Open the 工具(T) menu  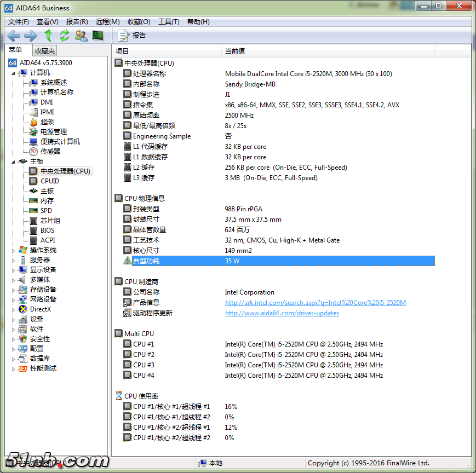[x=169, y=22]
